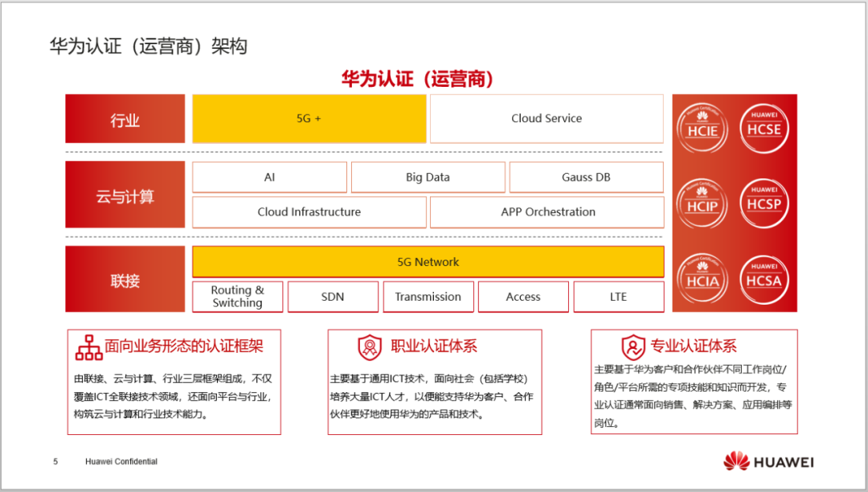Select the Routing & Switching box
This screenshot has height=492, width=868.
pyautogui.click(x=237, y=297)
